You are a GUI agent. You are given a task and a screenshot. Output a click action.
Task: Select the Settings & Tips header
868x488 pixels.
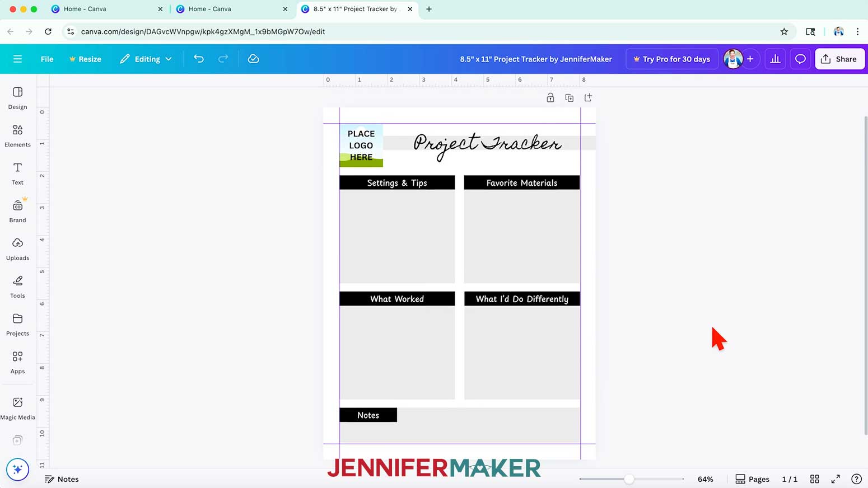click(x=397, y=182)
